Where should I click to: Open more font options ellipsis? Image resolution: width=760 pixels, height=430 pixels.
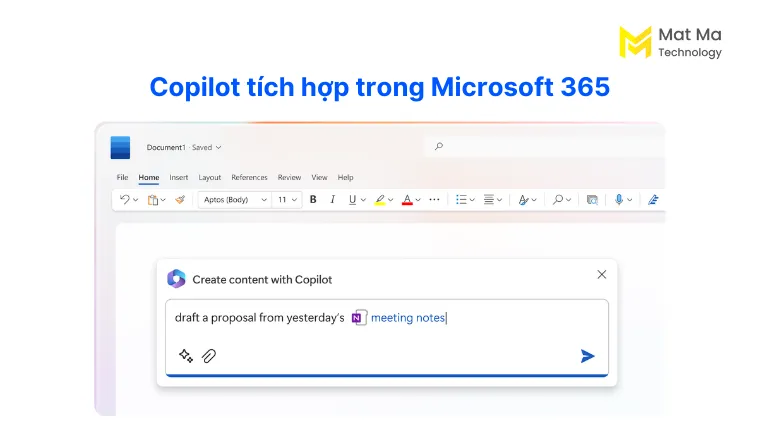(434, 199)
